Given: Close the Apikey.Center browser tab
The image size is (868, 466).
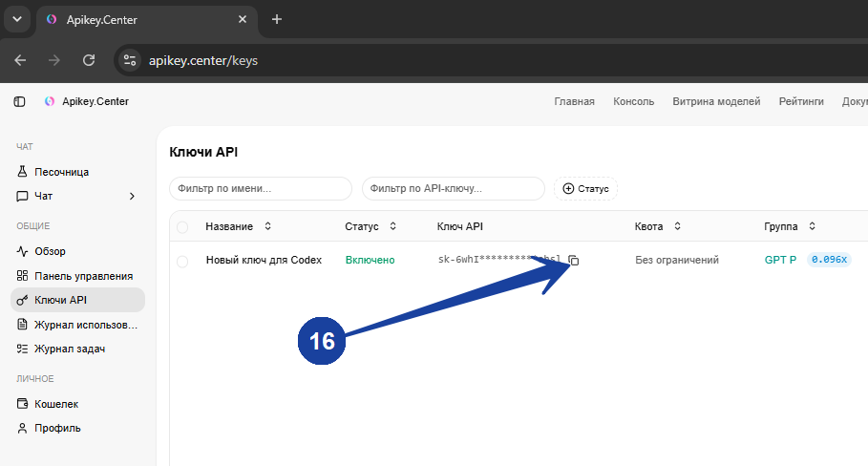Looking at the screenshot, I should coord(243,19).
